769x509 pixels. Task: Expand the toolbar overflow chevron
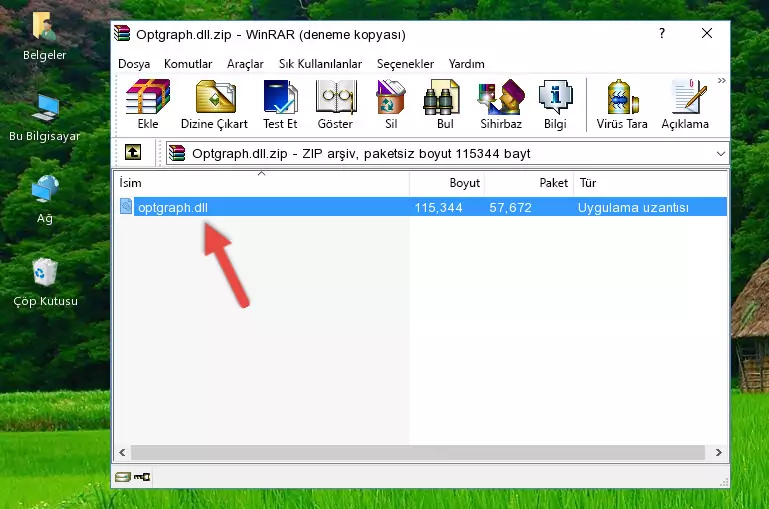(x=721, y=81)
